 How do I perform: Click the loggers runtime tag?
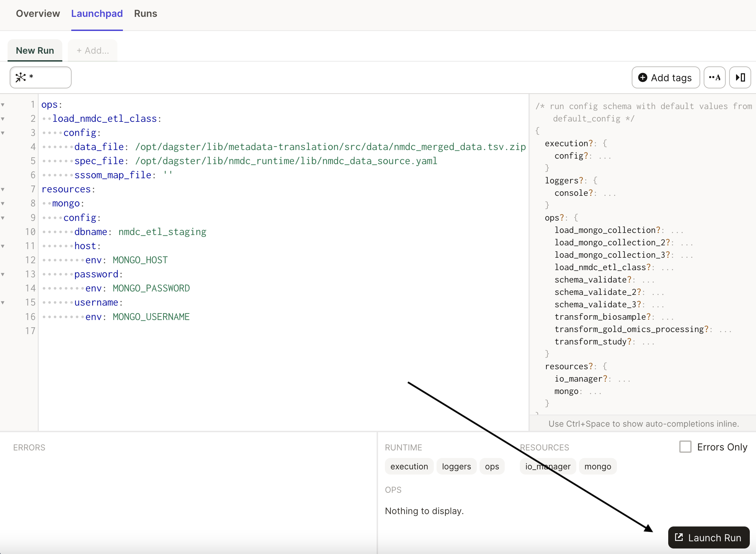click(x=456, y=467)
